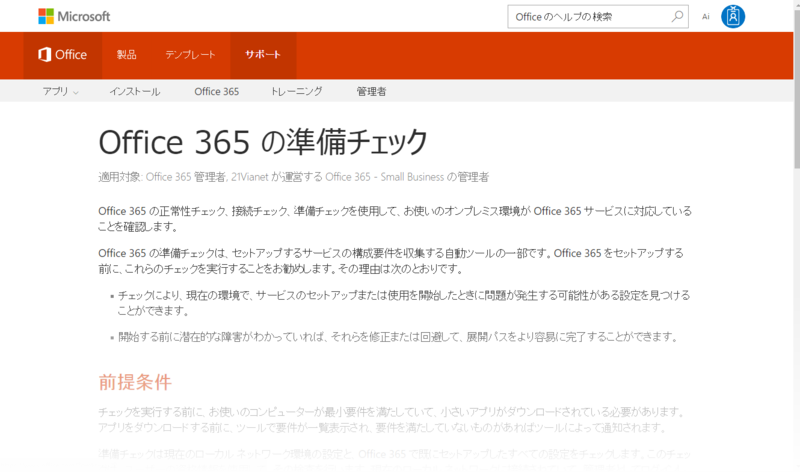Click the Microsoft logo
Screen dimensions: 800x473
74,16
